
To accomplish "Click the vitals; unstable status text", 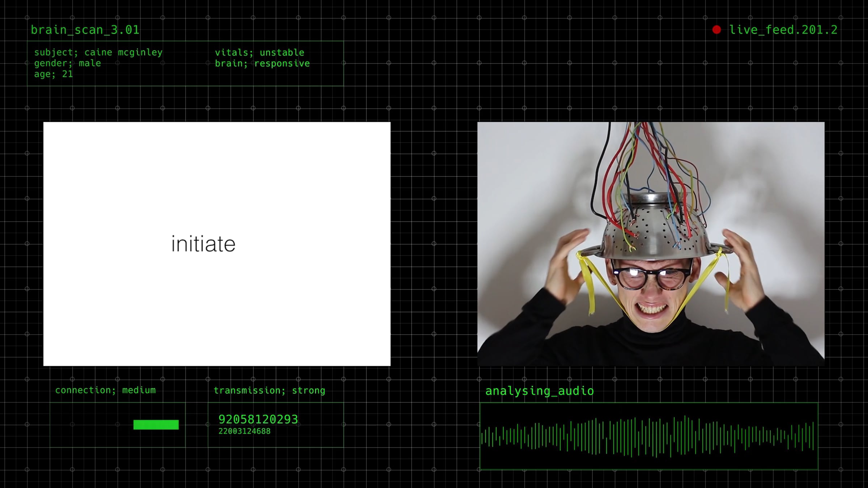I will pos(259,52).
